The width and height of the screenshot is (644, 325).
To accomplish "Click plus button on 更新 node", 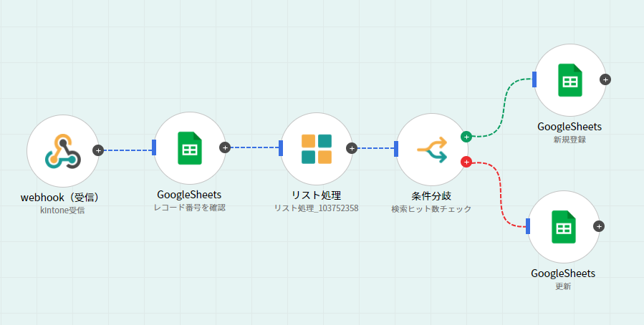I will (x=599, y=226).
